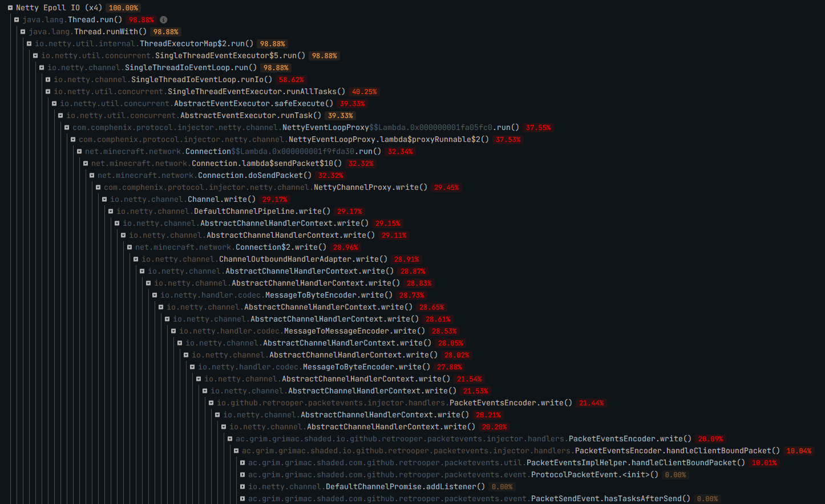The height and width of the screenshot is (504, 825).
Task: Collapse the DefaultChannelPipeline.write() node
Action: coord(111,212)
